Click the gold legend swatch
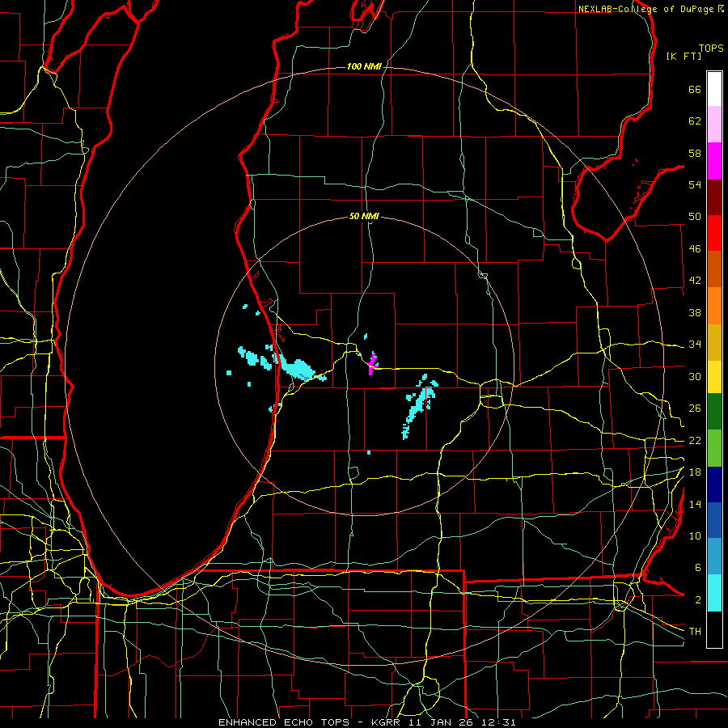 coord(714,342)
